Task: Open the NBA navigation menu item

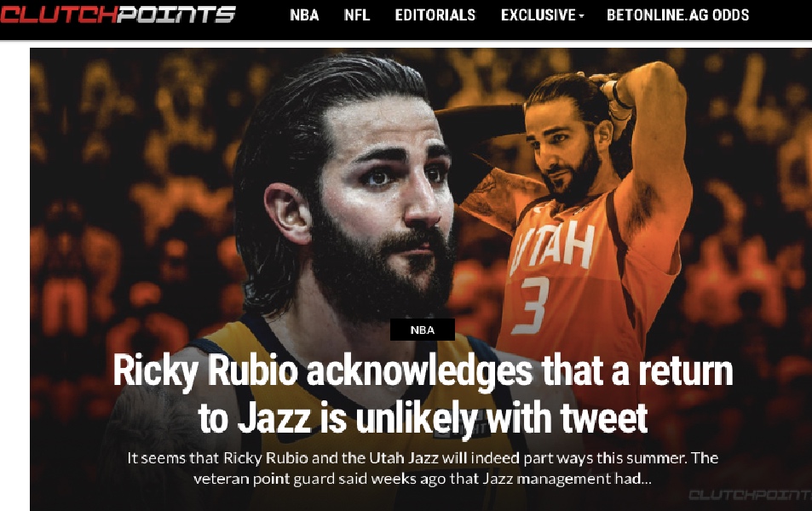Action: coord(304,15)
